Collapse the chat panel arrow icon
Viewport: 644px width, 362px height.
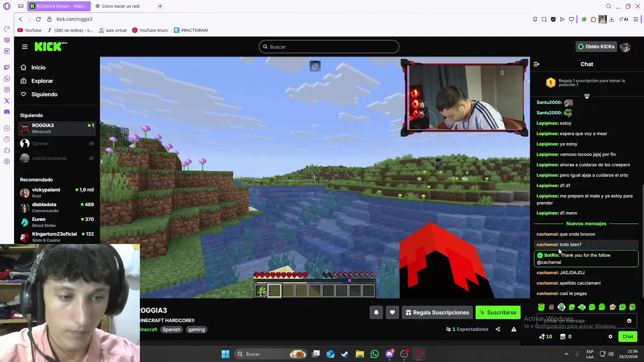536,64
